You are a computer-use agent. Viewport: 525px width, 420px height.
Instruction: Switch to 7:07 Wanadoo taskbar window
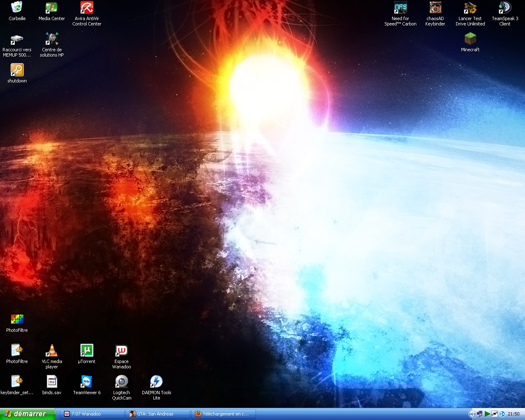tap(92, 414)
